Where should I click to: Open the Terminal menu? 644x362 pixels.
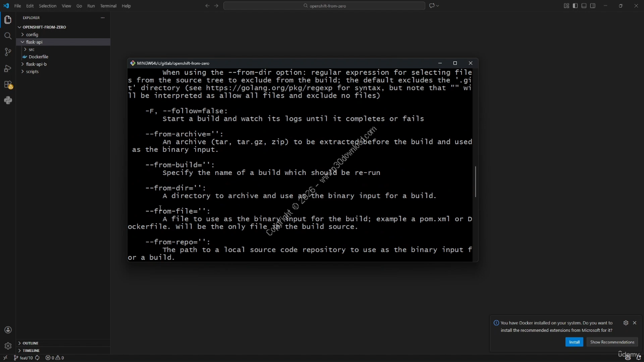pyautogui.click(x=108, y=6)
